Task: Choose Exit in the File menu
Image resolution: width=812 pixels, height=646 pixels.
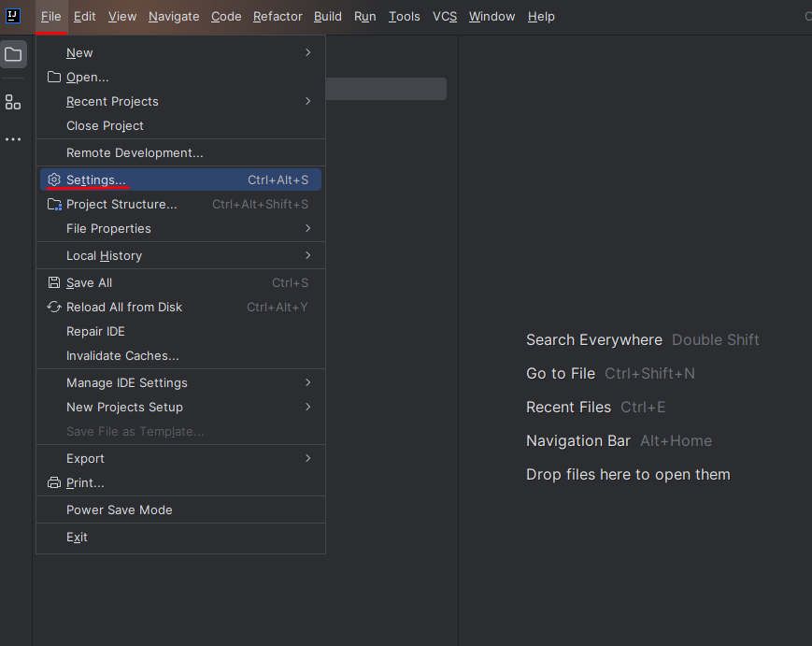Action: (180, 538)
